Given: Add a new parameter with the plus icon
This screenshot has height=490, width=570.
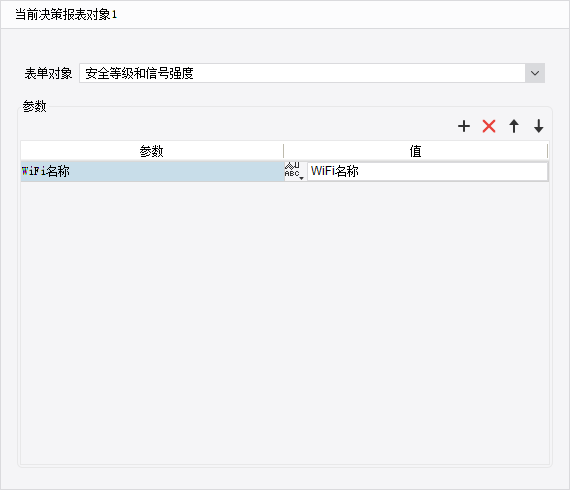Looking at the screenshot, I should 464,126.
